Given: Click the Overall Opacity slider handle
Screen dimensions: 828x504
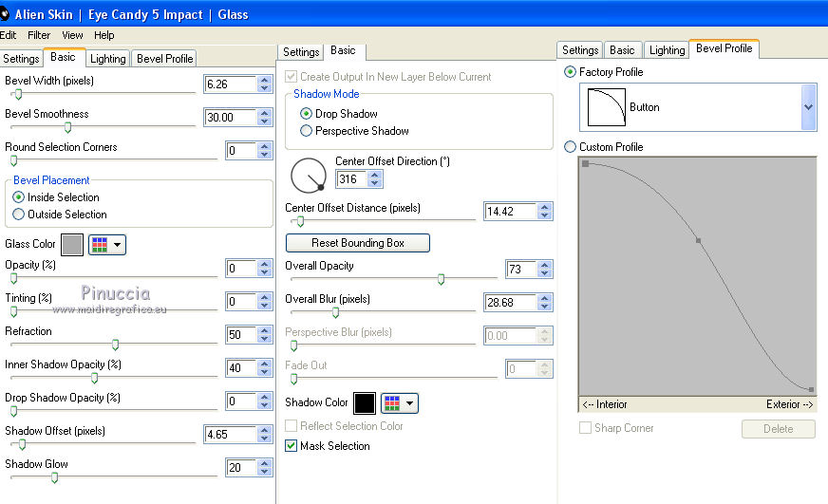Looking at the screenshot, I should pyautogui.click(x=441, y=280).
